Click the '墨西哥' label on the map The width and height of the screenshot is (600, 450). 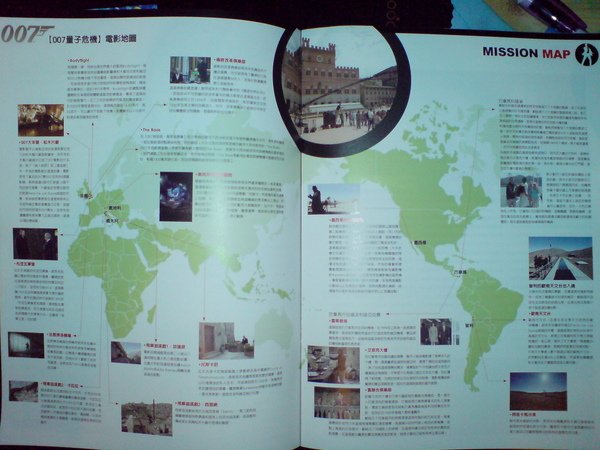point(420,243)
